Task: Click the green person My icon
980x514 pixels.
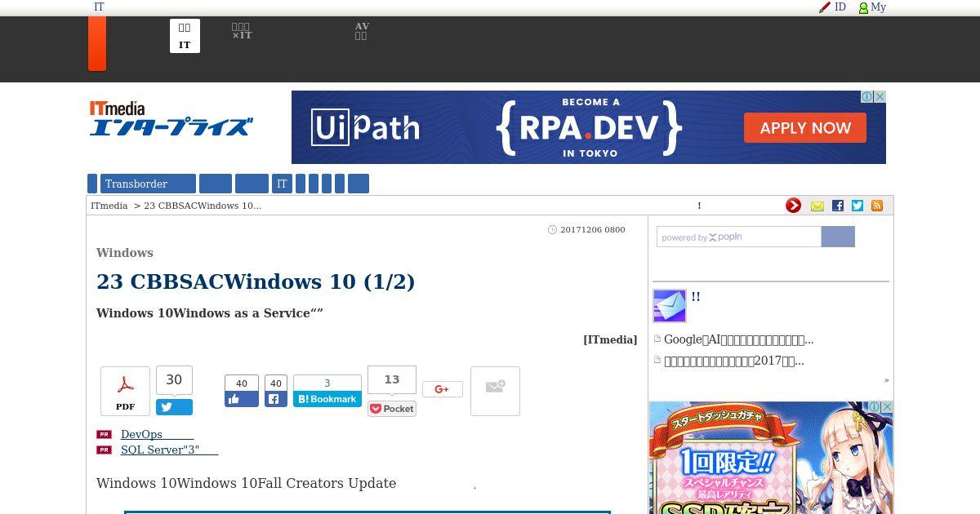Action: tap(863, 8)
